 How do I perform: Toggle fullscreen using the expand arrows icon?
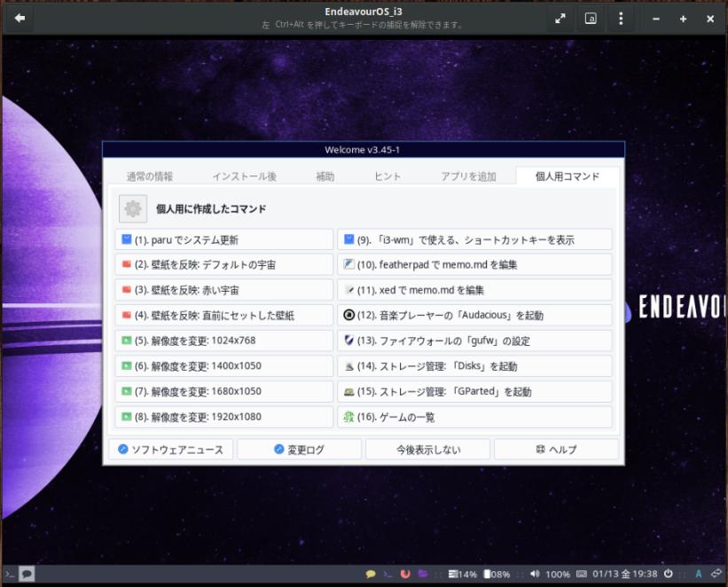click(560, 19)
